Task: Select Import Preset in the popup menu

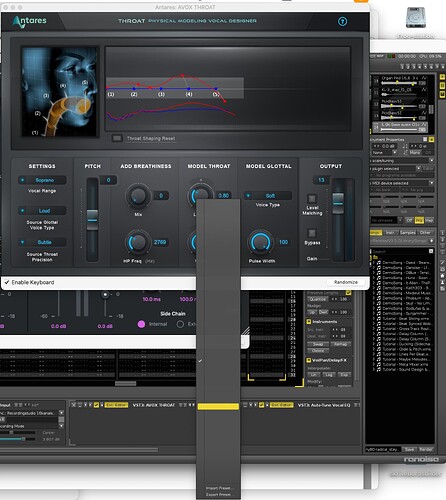Action: point(218,488)
